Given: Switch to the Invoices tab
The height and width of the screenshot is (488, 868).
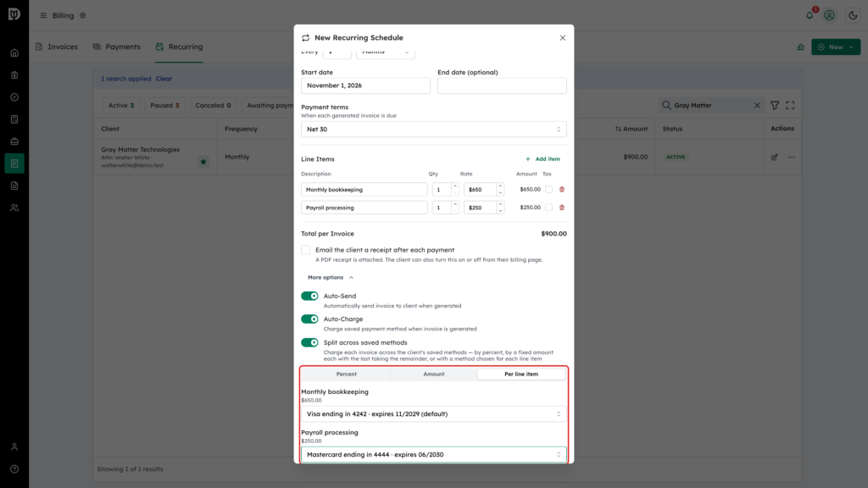Looking at the screenshot, I should pos(57,47).
